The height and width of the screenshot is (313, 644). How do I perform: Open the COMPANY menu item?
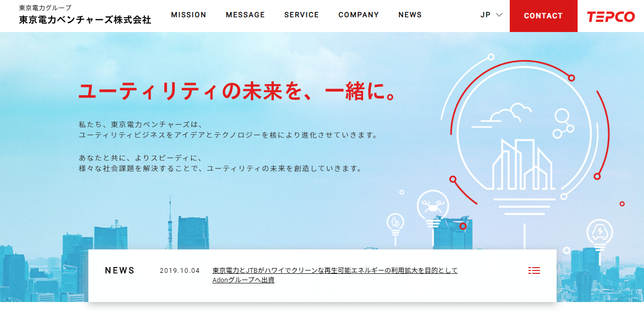(359, 15)
